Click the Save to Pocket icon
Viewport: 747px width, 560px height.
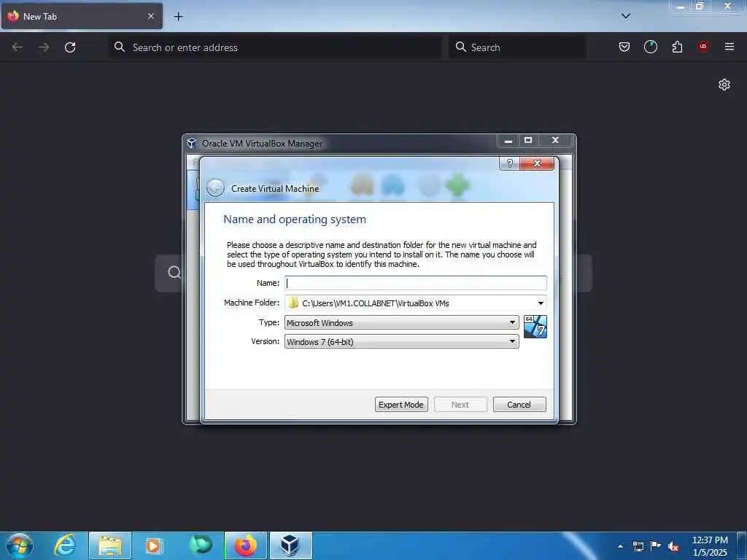pos(624,47)
